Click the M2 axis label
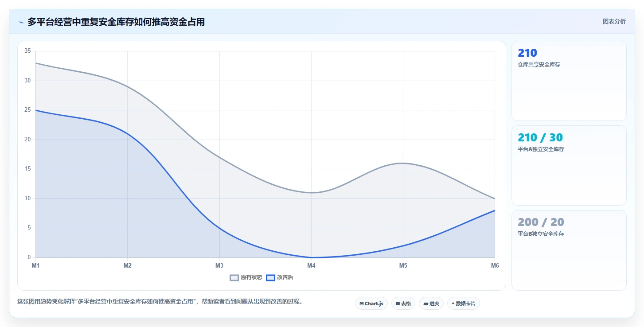The height and width of the screenshot is (327, 644). coord(127,265)
